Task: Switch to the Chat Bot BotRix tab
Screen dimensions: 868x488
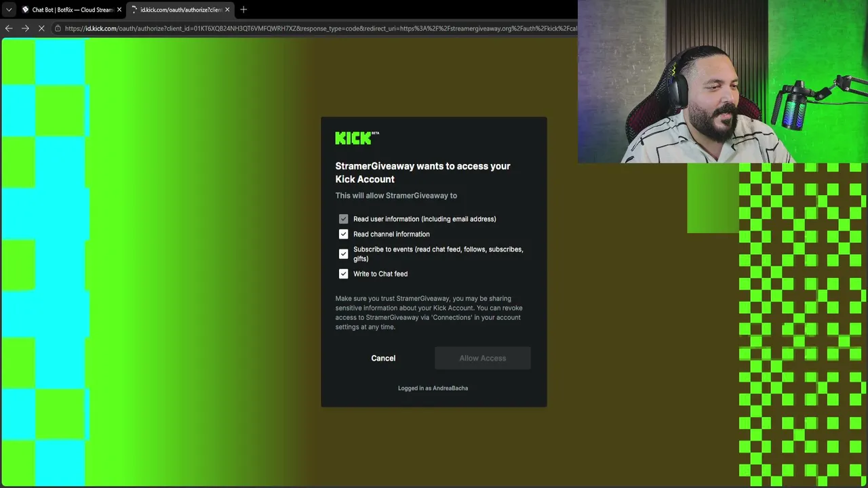Action: (x=71, y=9)
